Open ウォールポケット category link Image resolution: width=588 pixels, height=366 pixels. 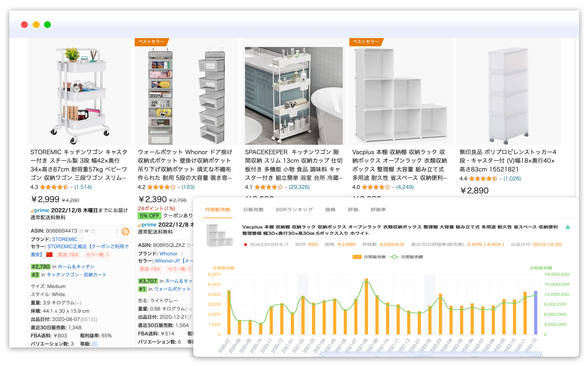[172, 289]
